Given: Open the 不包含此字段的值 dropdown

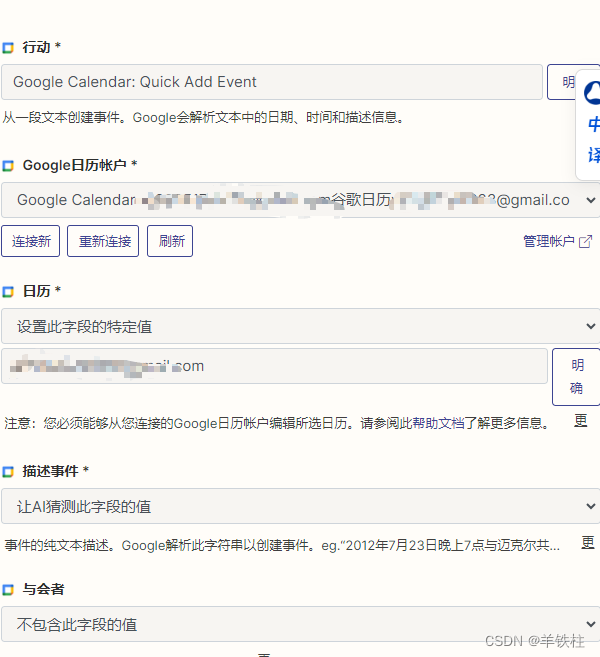Looking at the screenshot, I should 300,624.
